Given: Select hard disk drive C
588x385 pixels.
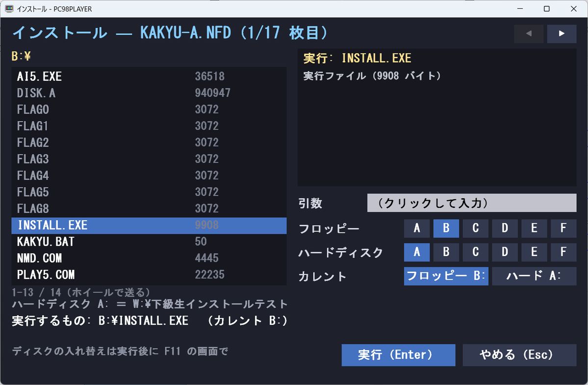Looking at the screenshot, I should (476, 252).
